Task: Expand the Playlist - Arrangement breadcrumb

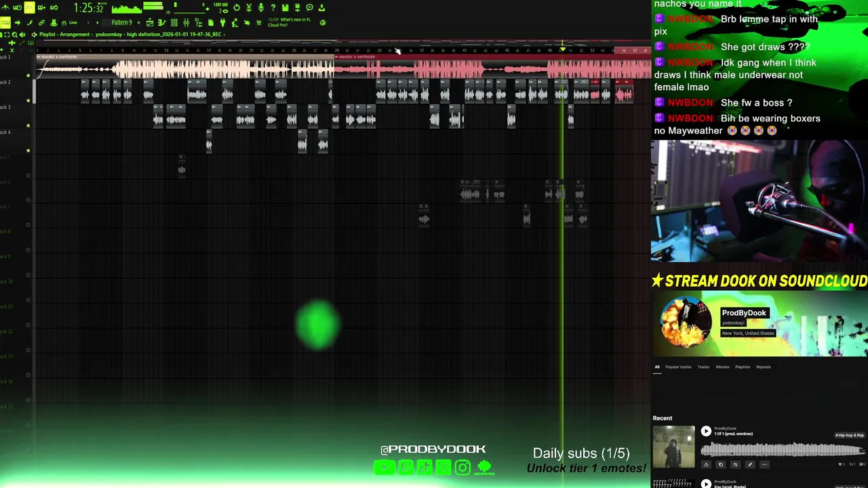Action: coord(64,35)
